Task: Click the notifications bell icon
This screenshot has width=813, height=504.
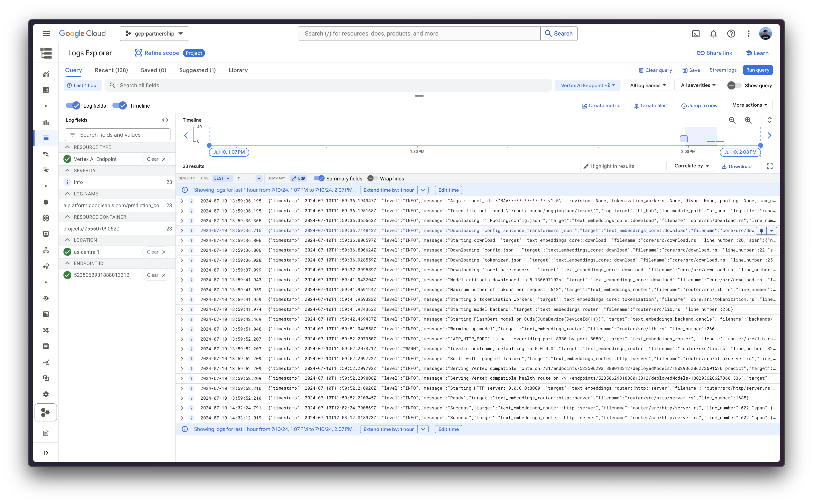Action: click(713, 34)
